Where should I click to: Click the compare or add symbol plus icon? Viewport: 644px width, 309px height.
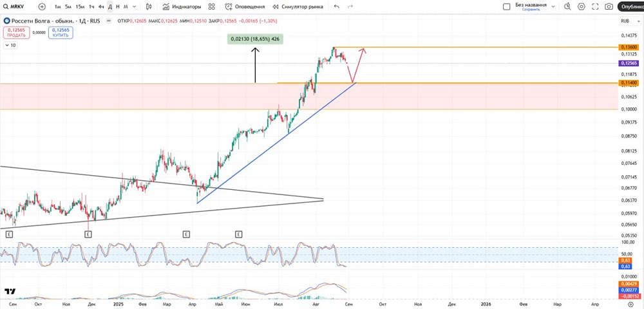[x=42, y=6]
